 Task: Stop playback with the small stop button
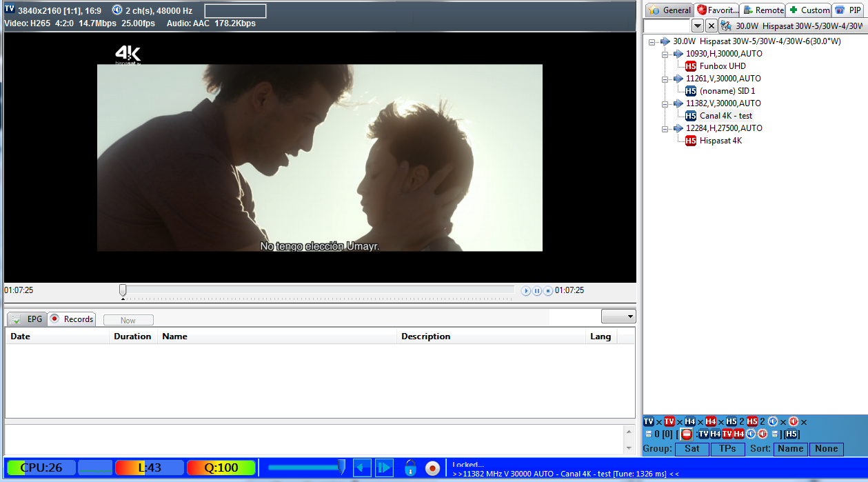548,291
